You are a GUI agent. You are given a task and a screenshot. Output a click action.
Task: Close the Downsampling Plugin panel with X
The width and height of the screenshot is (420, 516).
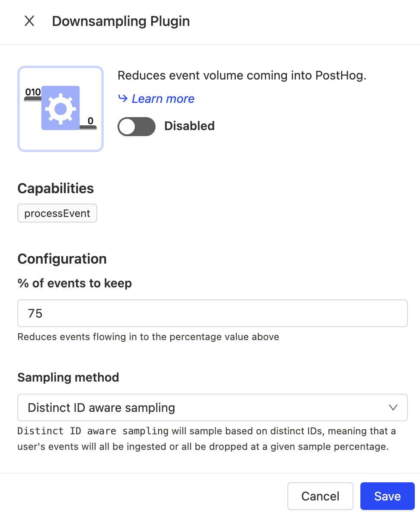pyautogui.click(x=29, y=21)
